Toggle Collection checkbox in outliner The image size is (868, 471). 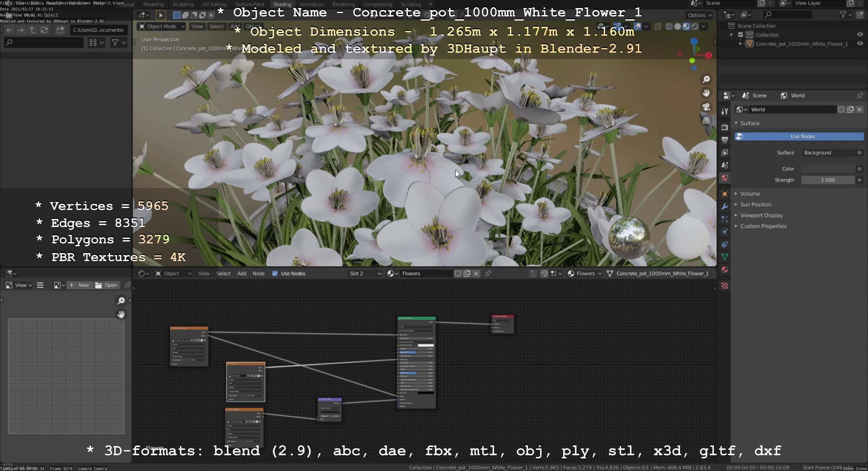[x=740, y=35]
